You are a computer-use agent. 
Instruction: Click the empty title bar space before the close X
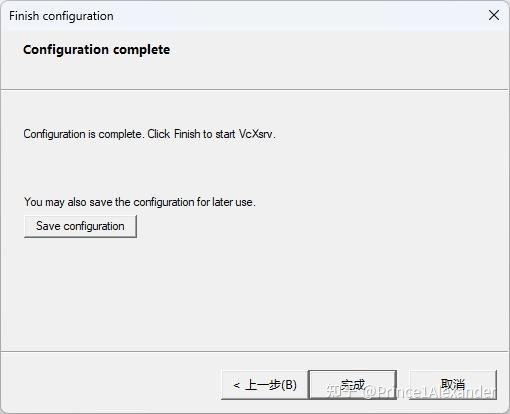pos(298,16)
